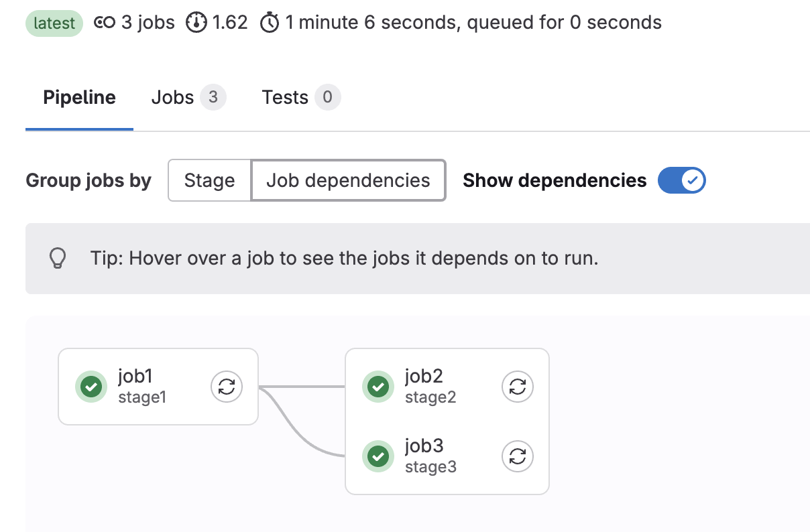Group jobs by Stage
The height and width of the screenshot is (532, 810).
pyautogui.click(x=209, y=180)
